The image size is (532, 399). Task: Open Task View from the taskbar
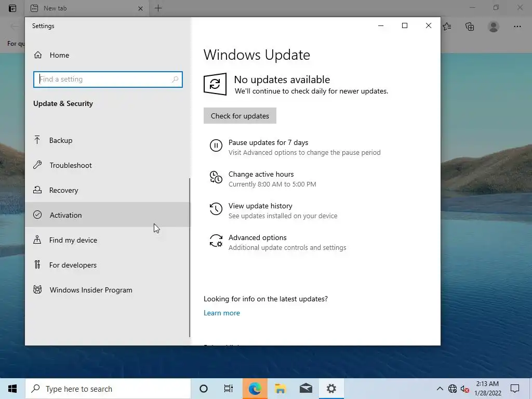tap(229, 389)
